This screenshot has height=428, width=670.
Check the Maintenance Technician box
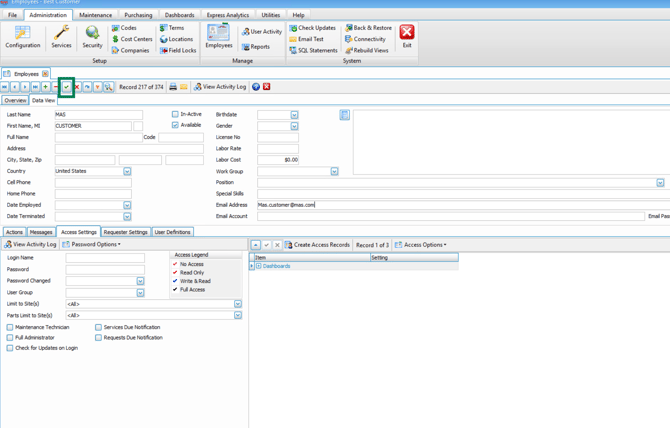pyautogui.click(x=10, y=327)
